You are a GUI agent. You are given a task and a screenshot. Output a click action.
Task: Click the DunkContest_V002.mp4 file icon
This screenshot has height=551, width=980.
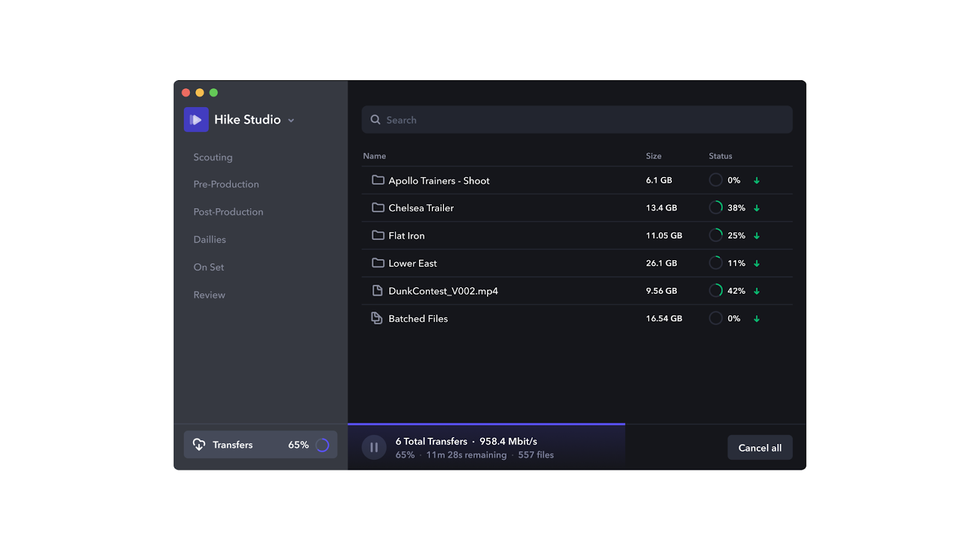click(377, 291)
